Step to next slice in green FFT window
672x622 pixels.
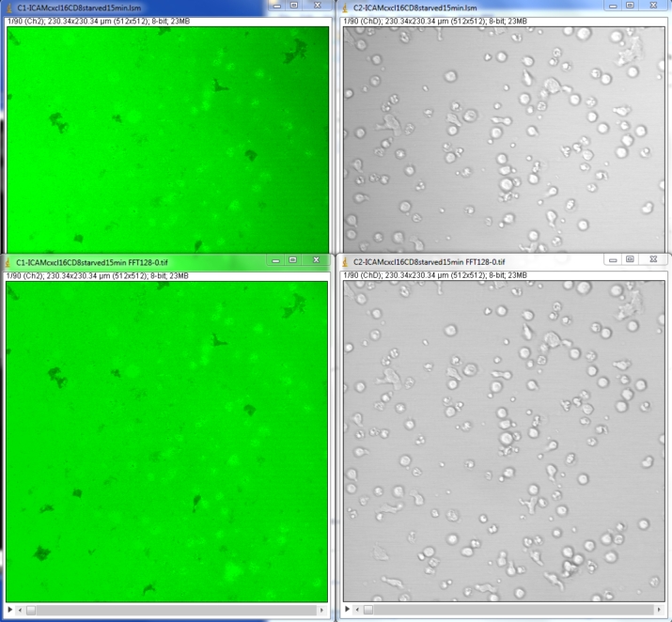point(322,610)
